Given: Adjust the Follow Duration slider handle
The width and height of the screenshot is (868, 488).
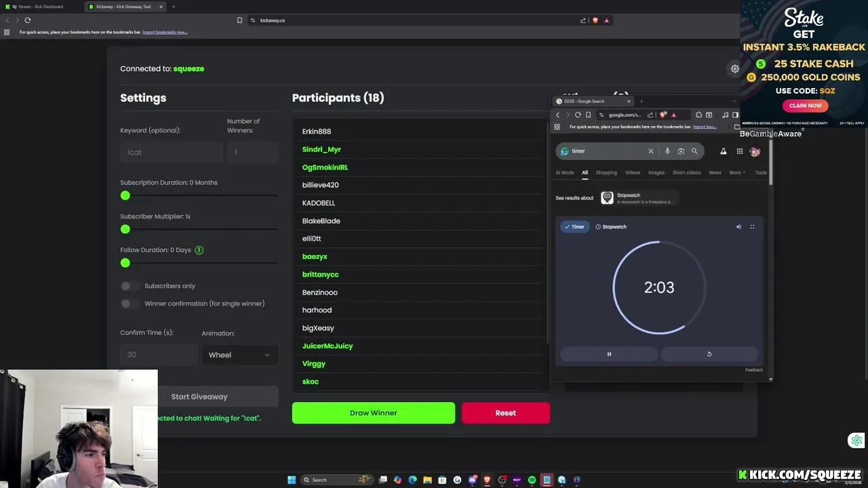Looking at the screenshot, I should click(125, 262).
